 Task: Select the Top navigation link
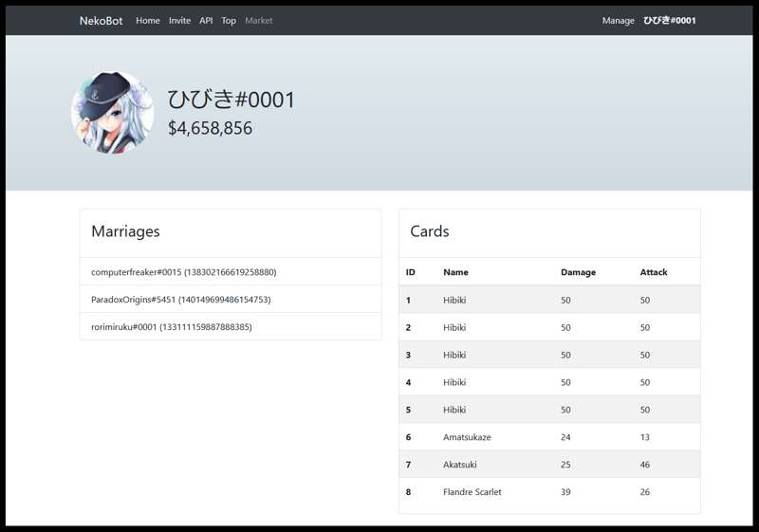[229, 21]
